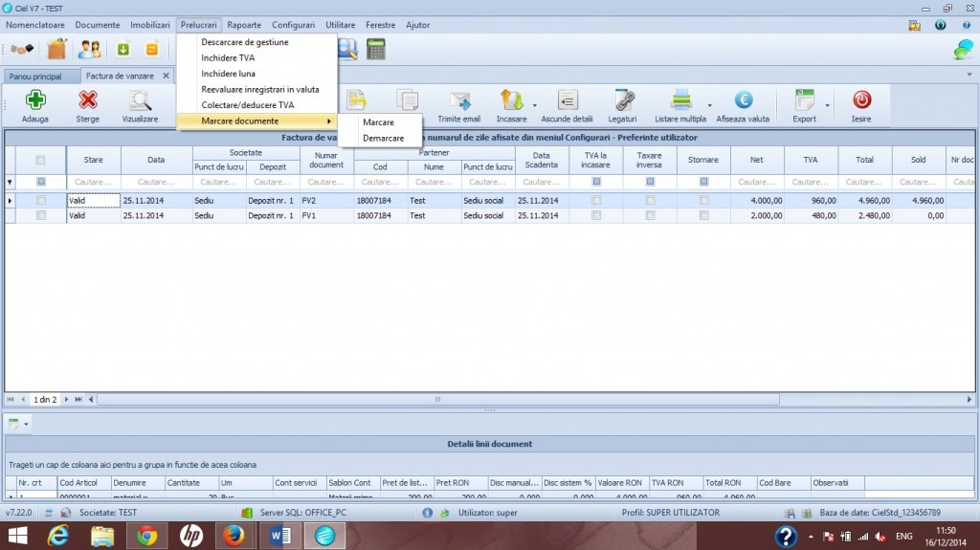Screen dimensions: 980x550
Task: Open the calculator icon in the top toolbar
Action: [x=375, y=49]
